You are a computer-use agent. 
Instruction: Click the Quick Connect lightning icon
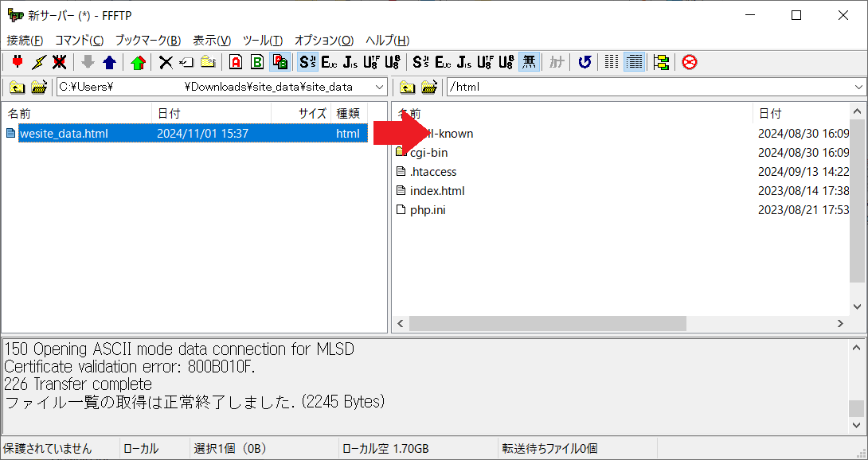click(38, 62)
